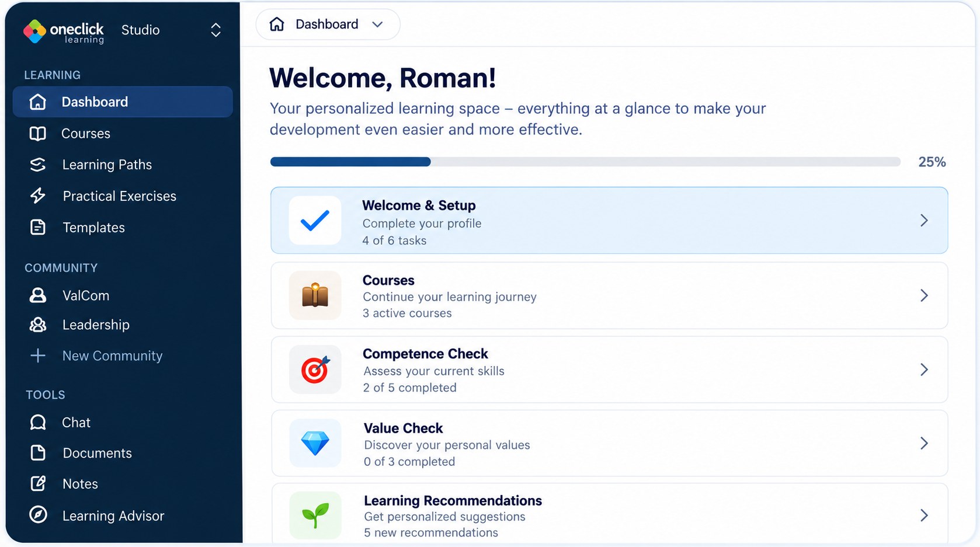Screen dimensions: 980x547
Task: Open the Studio workspace switcher arrows
Action: [x=216, y=30]
